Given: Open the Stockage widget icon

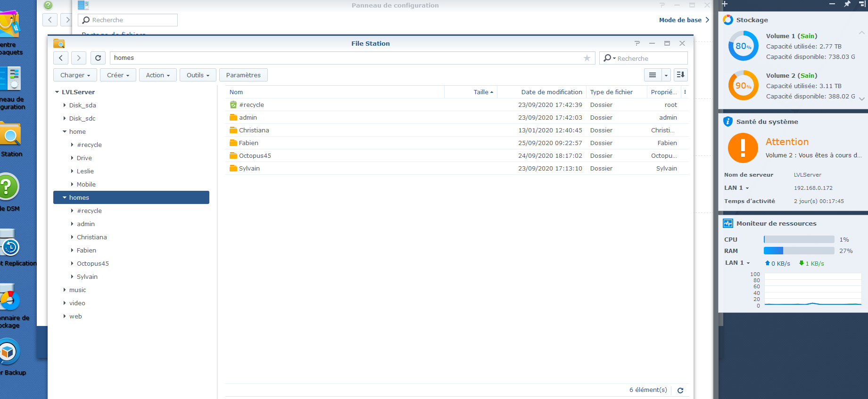Looking at the screenshot, I should click(x=728, y=20).
